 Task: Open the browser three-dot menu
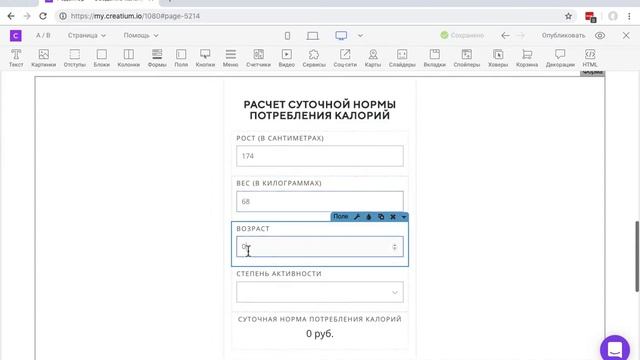629,16
